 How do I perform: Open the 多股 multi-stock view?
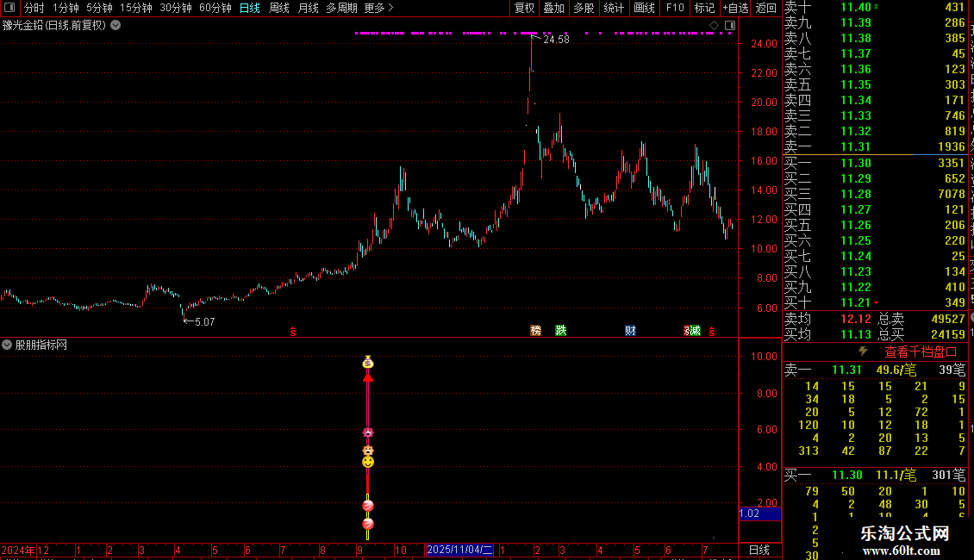(584, 8)
